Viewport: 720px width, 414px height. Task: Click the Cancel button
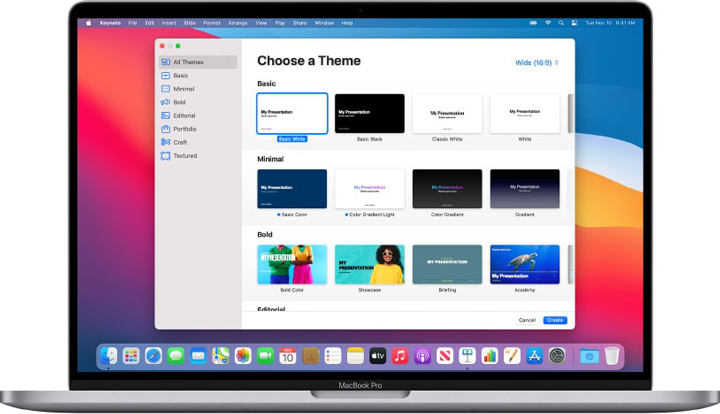pos(527,320)
